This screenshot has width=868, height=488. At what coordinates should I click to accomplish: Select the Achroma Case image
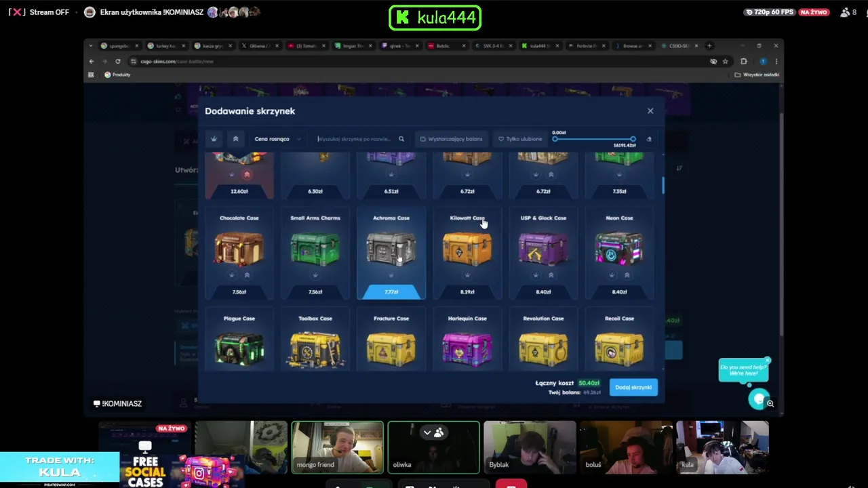click(x=391, y=248)
